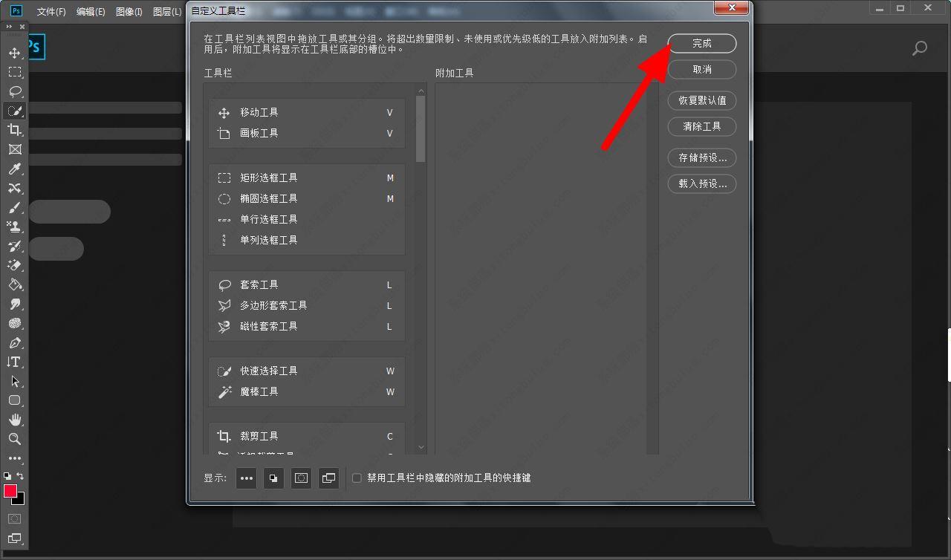Select the Pen tool
The width and height of the screenshot is (951, 560).
[15, 342]
